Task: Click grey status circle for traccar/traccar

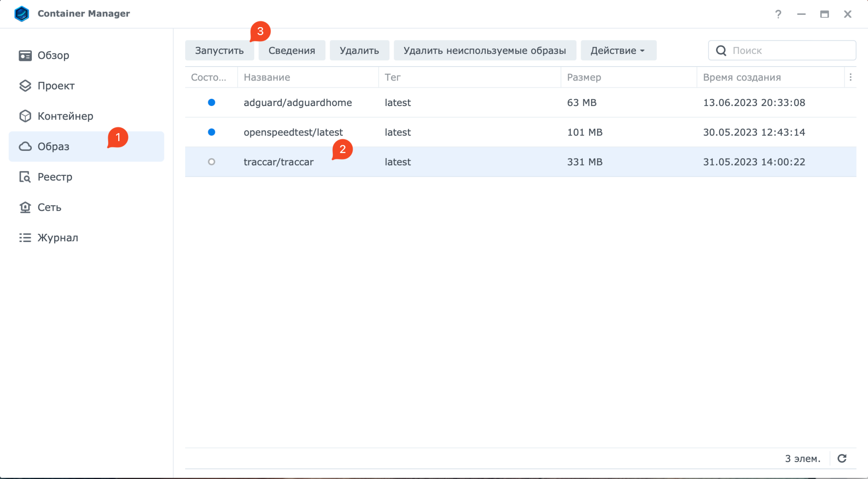Action: 211,162
